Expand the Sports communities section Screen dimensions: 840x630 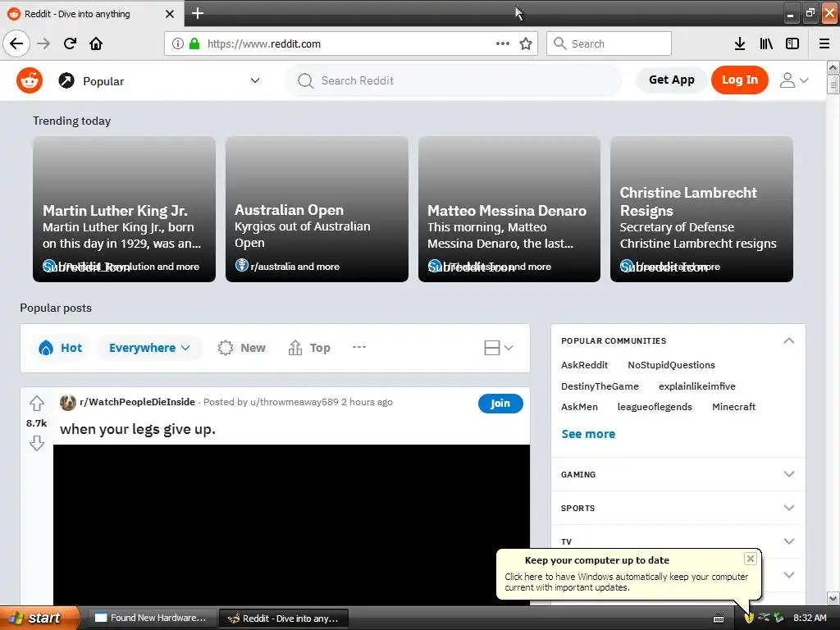tap(788, 508)
